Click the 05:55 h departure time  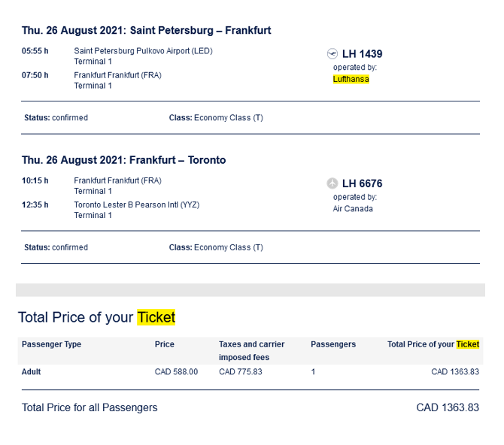coord(35,51)
